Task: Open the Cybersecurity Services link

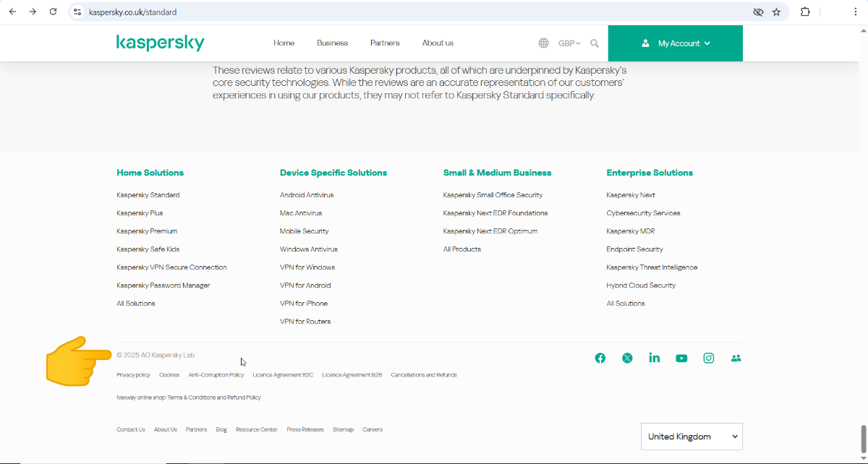Action: [x=643, y=213]
